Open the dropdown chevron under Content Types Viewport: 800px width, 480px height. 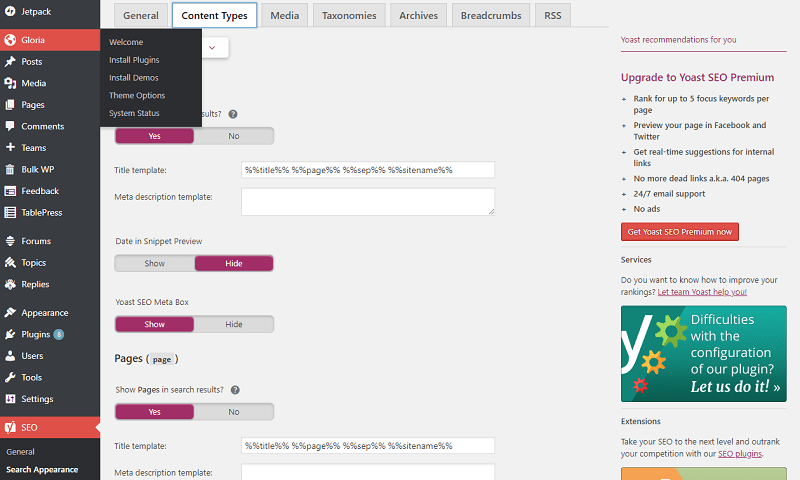pos(212,47)
